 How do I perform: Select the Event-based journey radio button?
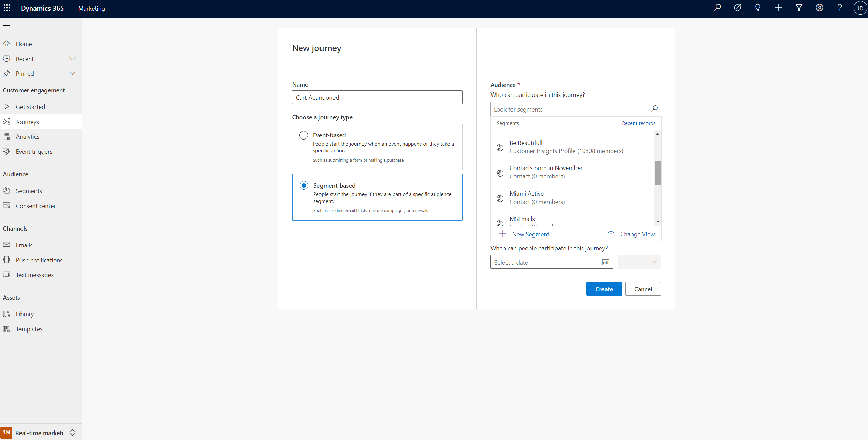point(303,135)
